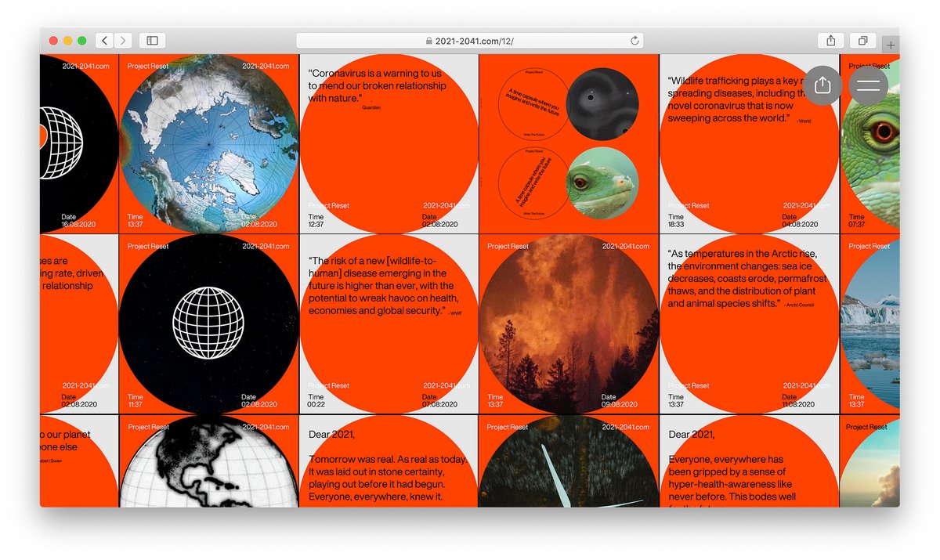Click '2021-2041.com' on the Arctic globe tile

[266, 67]
